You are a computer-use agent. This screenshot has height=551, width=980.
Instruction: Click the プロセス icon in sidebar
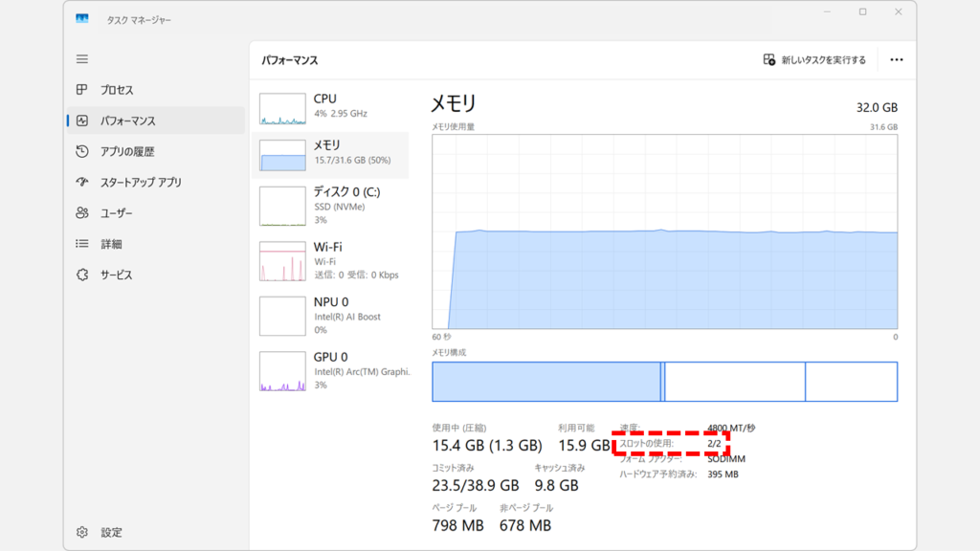tap(82, 90)
